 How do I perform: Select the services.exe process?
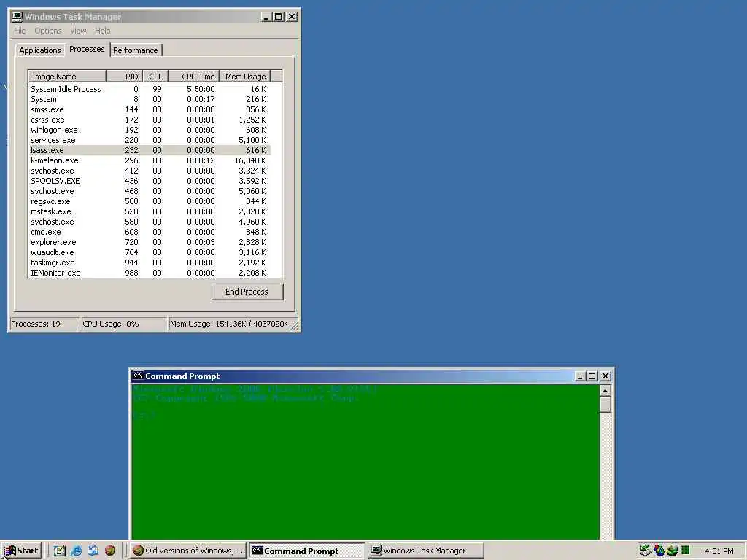click(x=149, y=140)
